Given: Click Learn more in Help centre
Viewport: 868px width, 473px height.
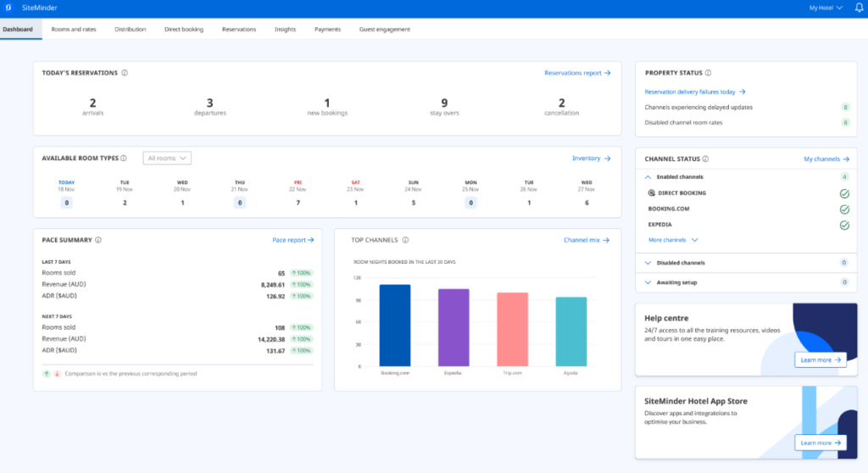Looking at the screenshot, I should [x=821, y=359].
